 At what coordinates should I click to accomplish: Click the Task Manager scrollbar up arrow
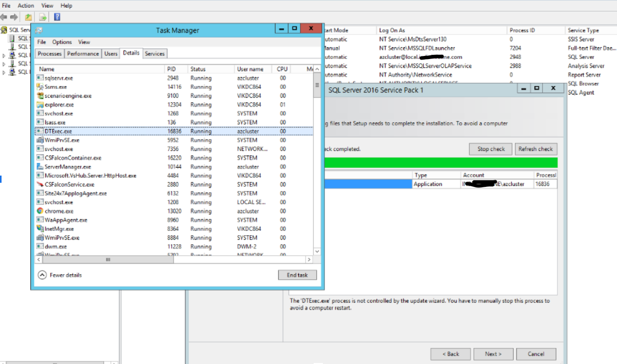coord(317,69)
